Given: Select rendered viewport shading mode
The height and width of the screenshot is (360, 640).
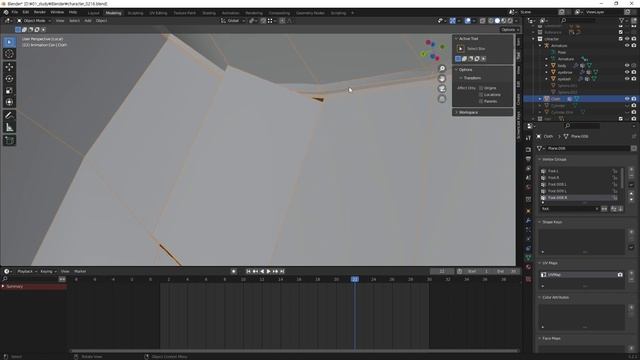Looking at the screenshot, I should pyautogui.click(x=510, y=20).
